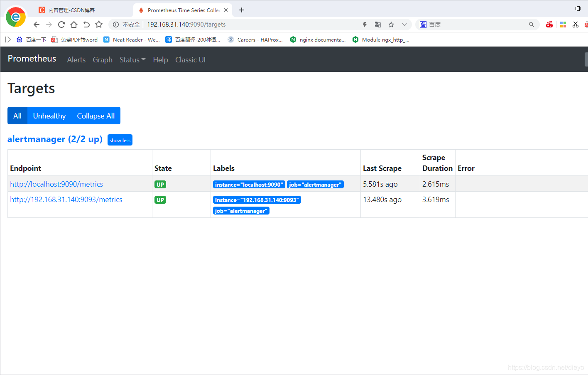
Task: Click Collapse All button
Action: click(96, 116)
